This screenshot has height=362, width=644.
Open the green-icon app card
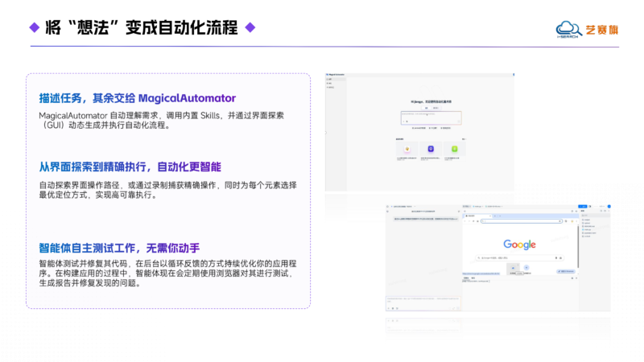point(455,151)
